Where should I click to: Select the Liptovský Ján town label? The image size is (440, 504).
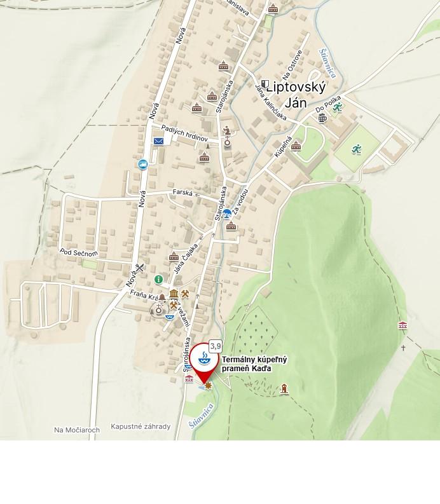coord(296,95)
